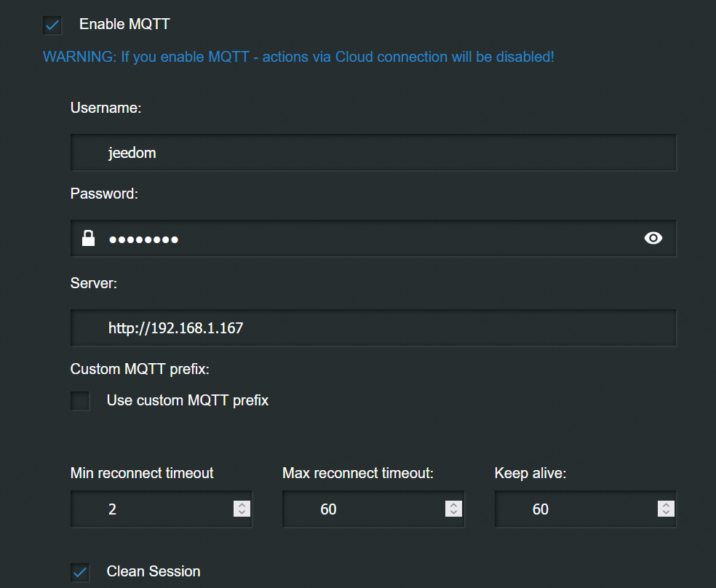
Task: Click the Server label text
Action: point(93,283)
